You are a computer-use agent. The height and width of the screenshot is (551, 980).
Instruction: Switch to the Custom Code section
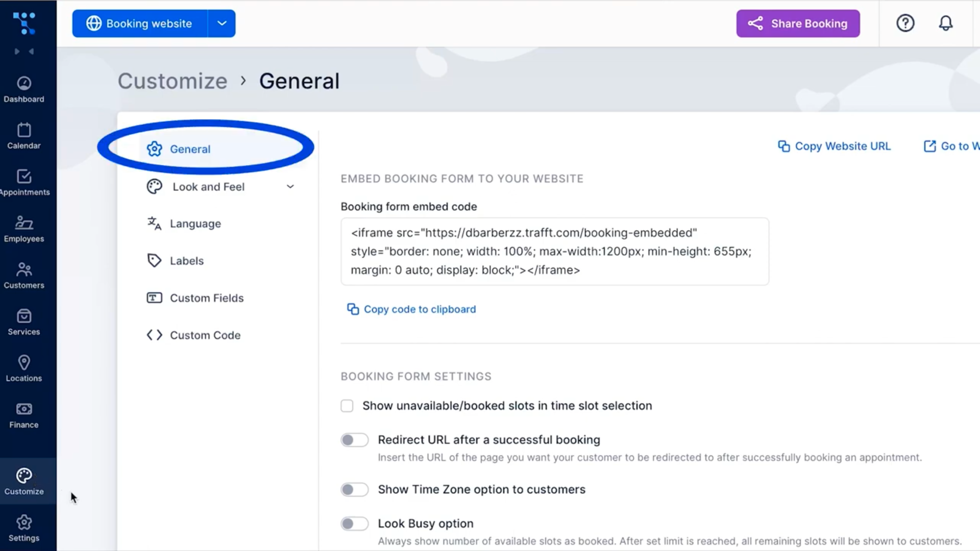click(205, 335)
